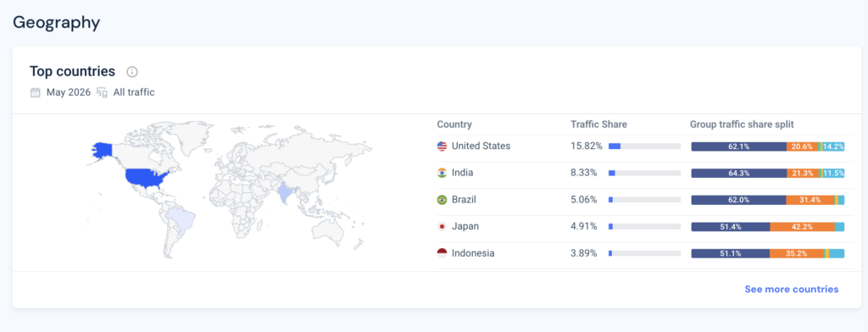Click the info icon beside Top countries
Viewport: 868px width, 332px height.
tap(131, 72)
